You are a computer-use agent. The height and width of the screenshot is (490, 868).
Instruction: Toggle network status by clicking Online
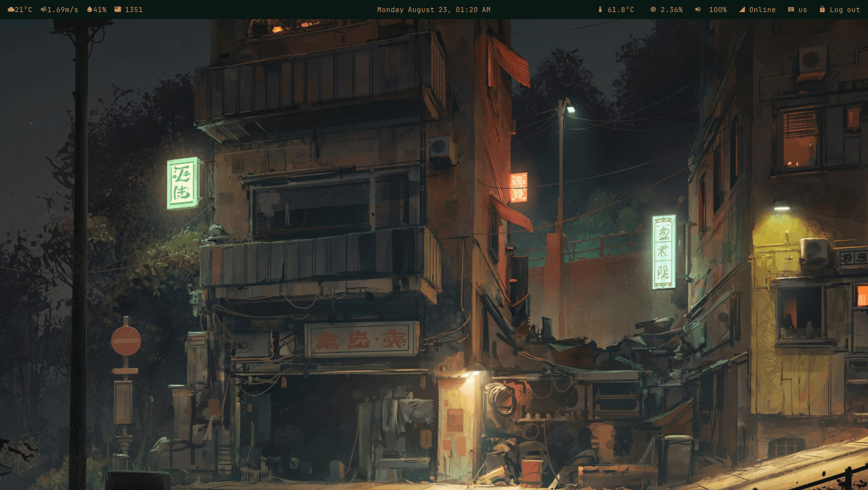[x=763, y=10]
